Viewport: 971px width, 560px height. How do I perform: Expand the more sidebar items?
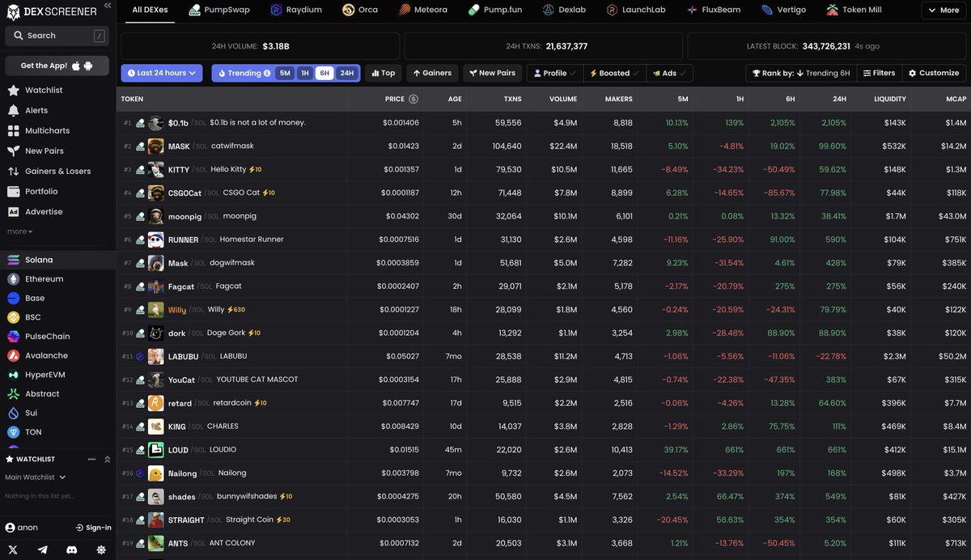pos(20,231)
